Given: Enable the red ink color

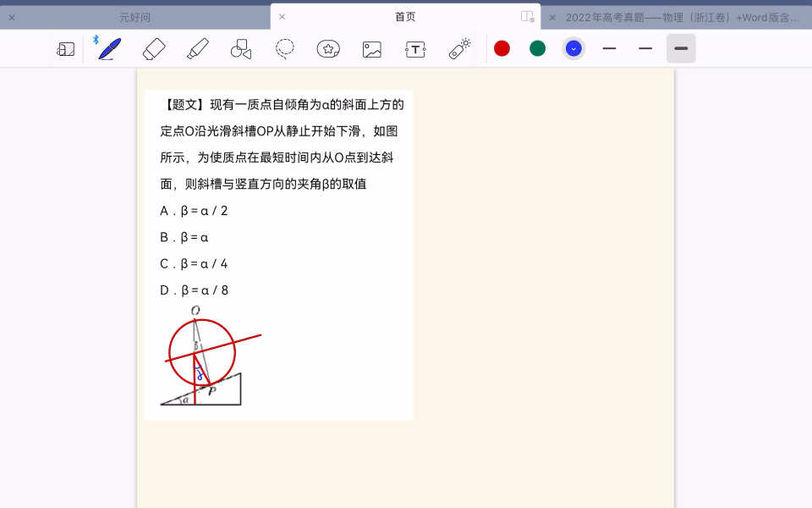Looking at the screenshot, I should (502, 48).
